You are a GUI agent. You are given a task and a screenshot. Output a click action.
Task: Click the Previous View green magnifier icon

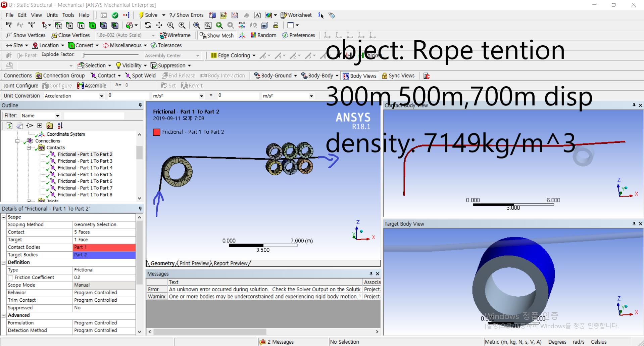(219, 25)
